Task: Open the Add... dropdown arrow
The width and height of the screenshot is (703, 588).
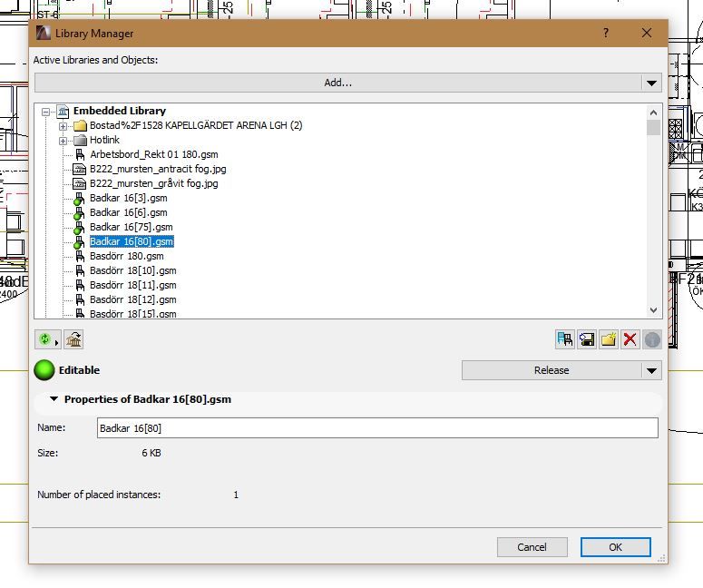Action: click(x=651, y=83)
